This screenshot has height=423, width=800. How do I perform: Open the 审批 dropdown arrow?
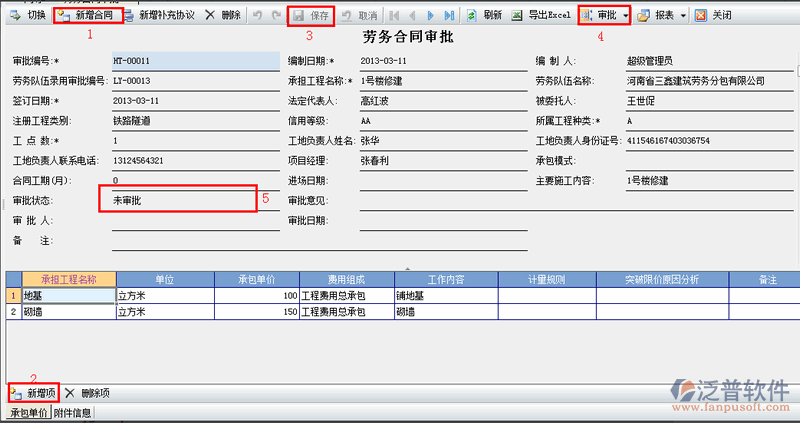click(626, 16)
